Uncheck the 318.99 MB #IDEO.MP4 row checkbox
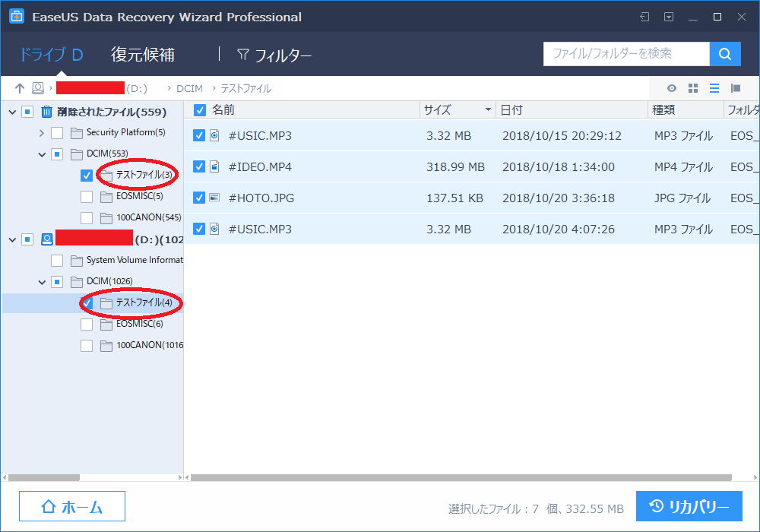The image size is (760, 532). [198, 166]
